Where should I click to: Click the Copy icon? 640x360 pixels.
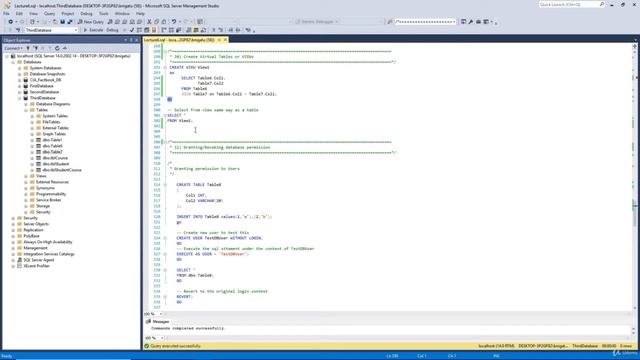[x=157, y=22]
